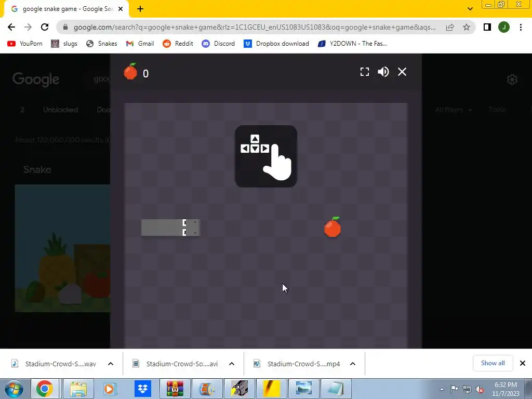Open the Windows Start menu

click(x=14, y=389)
